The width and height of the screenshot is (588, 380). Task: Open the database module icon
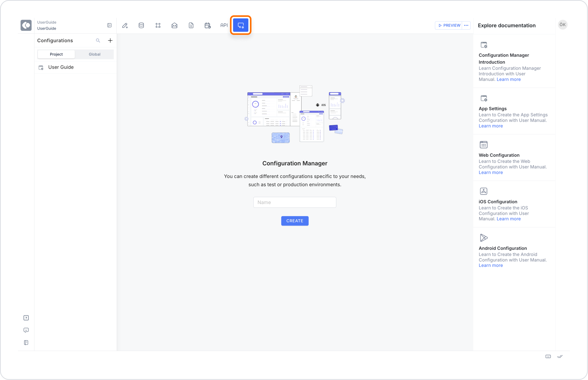[x=141, y=25]
